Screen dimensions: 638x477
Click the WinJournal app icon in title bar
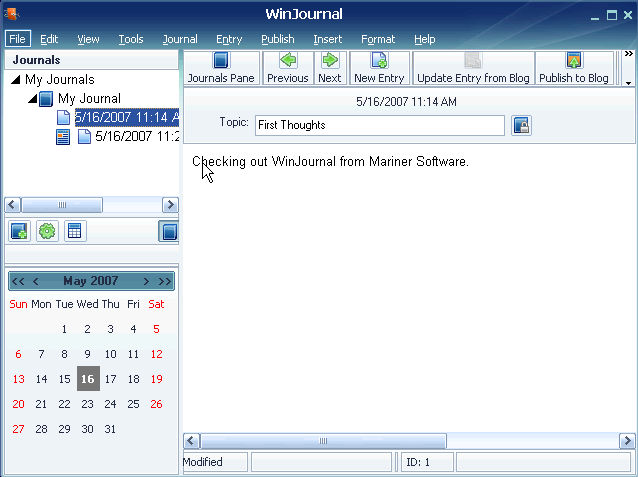12,14
